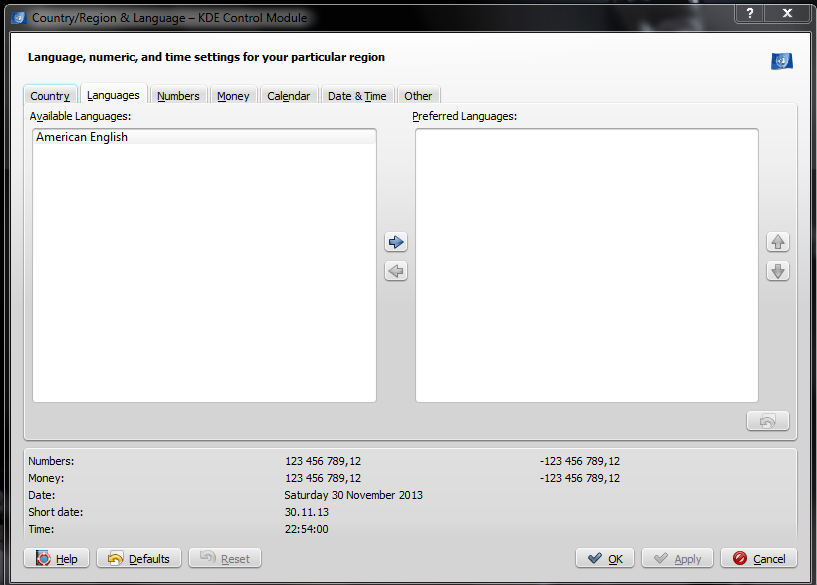The image size is (817, 585).
Task: Remove language with left arrow button
Action: click(x=396, y=271)
